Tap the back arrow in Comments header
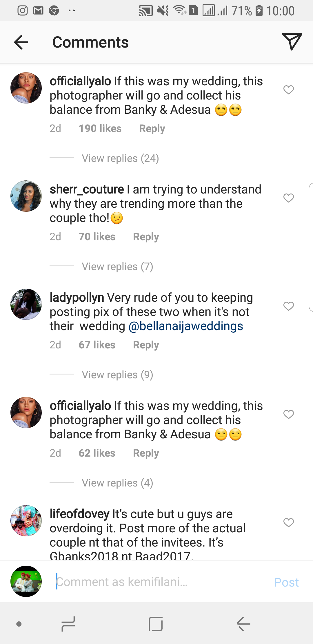Screen dimensions: 313x644 coord(21,42)
